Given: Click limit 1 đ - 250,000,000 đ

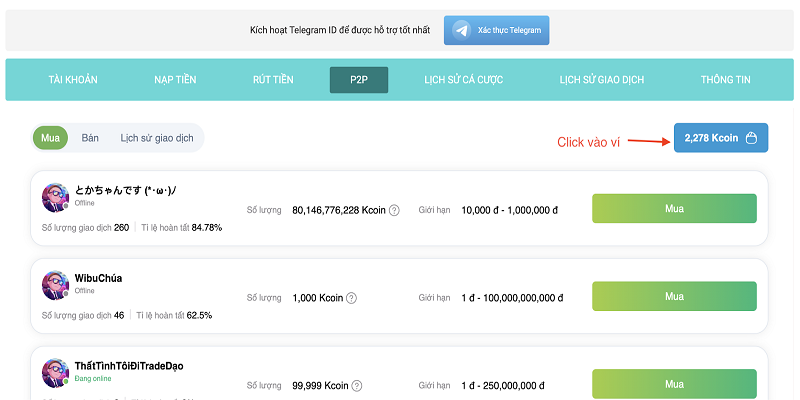Looking at the screenshot, I should [x=503, y=386].
